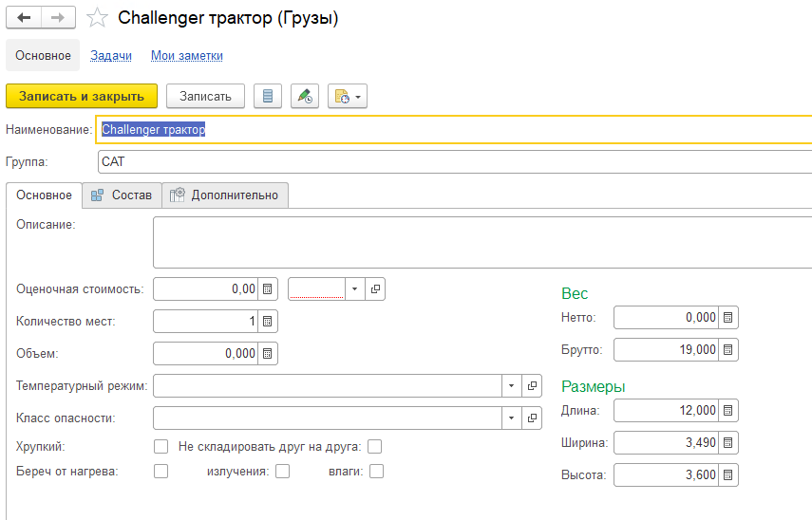Viewport: 812px width, 520px height.
Task: Open the Мои заметки link
Action: 186,56
